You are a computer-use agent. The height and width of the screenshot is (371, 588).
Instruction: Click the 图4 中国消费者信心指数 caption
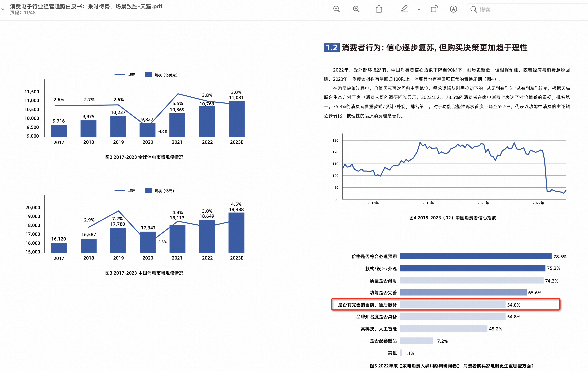453,217
